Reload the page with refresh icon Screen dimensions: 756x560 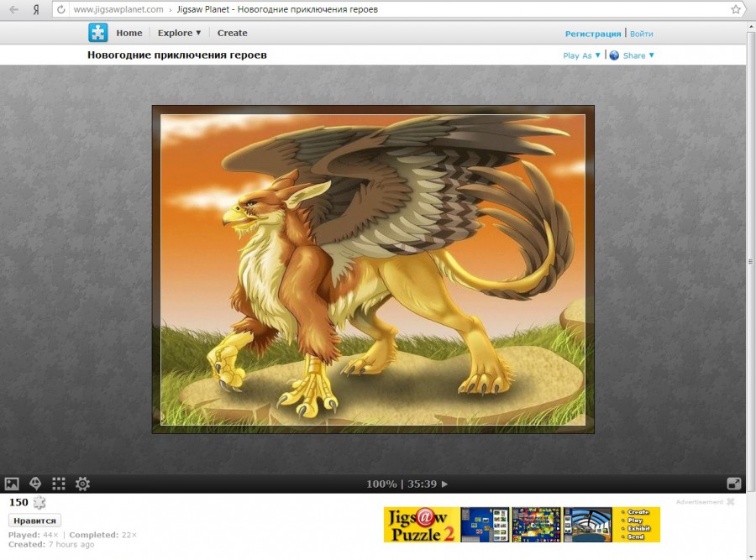[x=60, y=9]
